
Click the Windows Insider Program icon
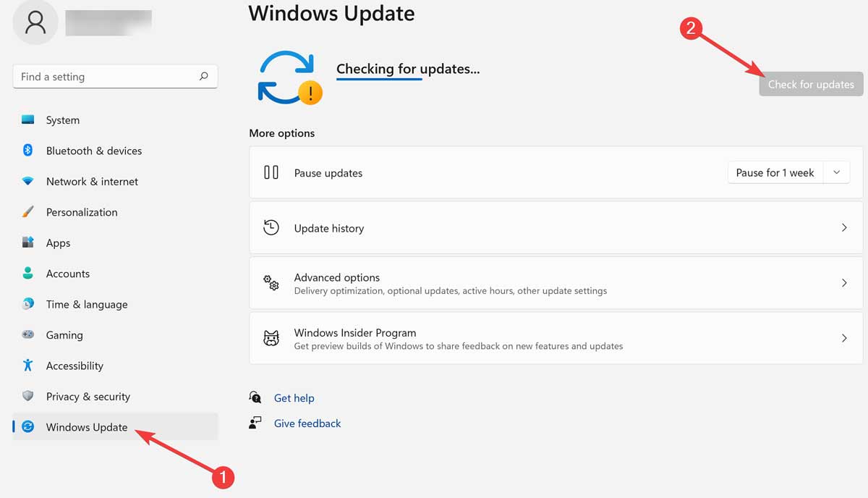(x=271, y=338)
